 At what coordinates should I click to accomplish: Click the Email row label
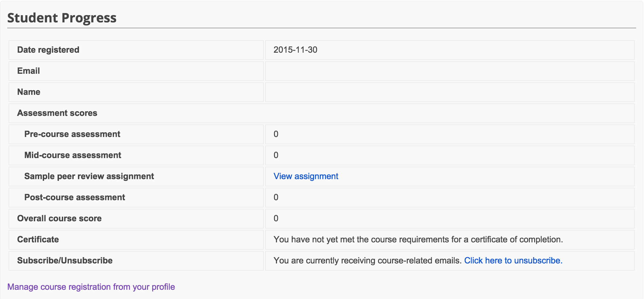(x=29, y=71)
